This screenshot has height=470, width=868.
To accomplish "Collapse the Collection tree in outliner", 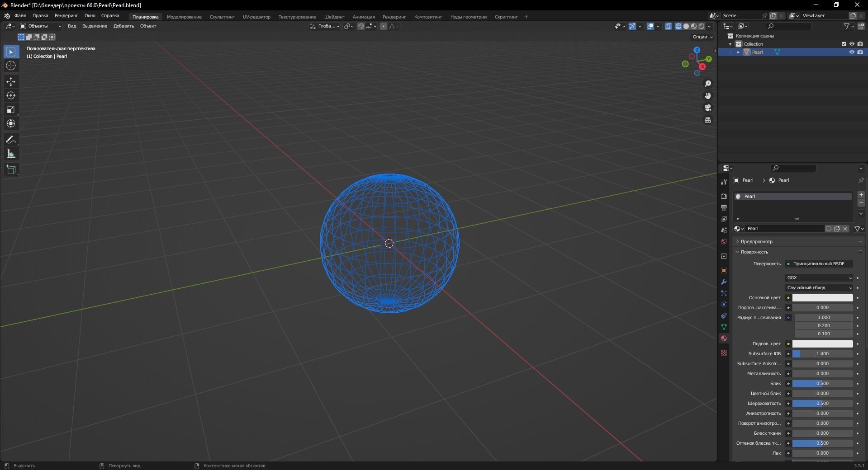I will tap(730, 44).
